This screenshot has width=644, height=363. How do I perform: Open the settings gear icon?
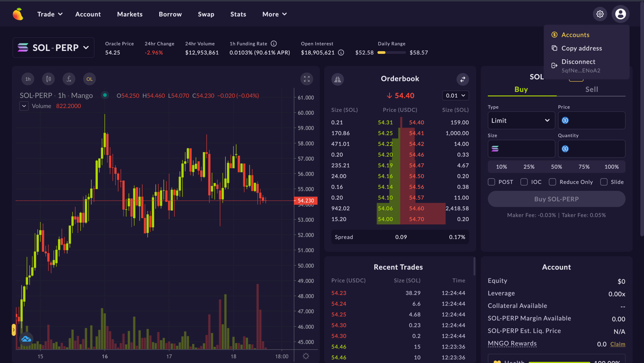click(x=600, y=14)
